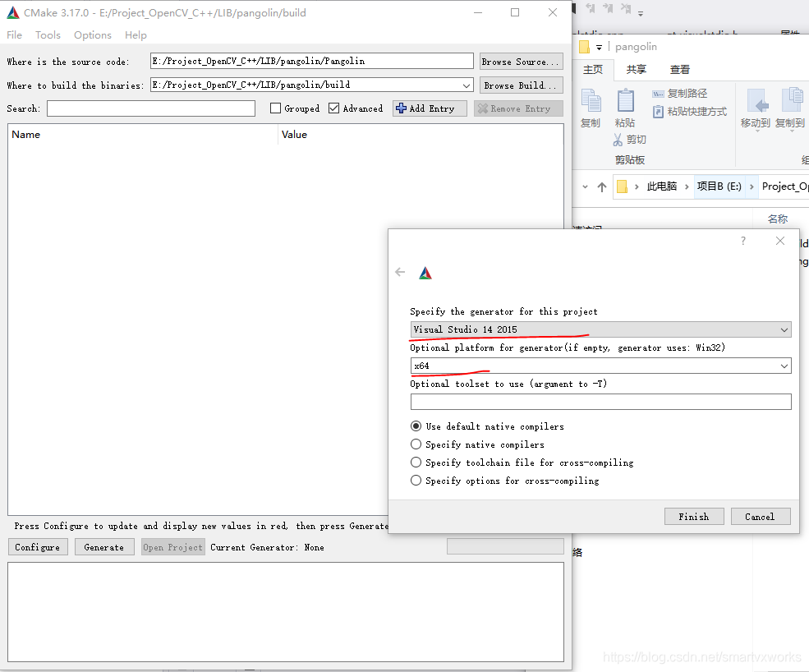Click the Browse Source button
The width and height of the screenshot is (809, 672).
521,62
